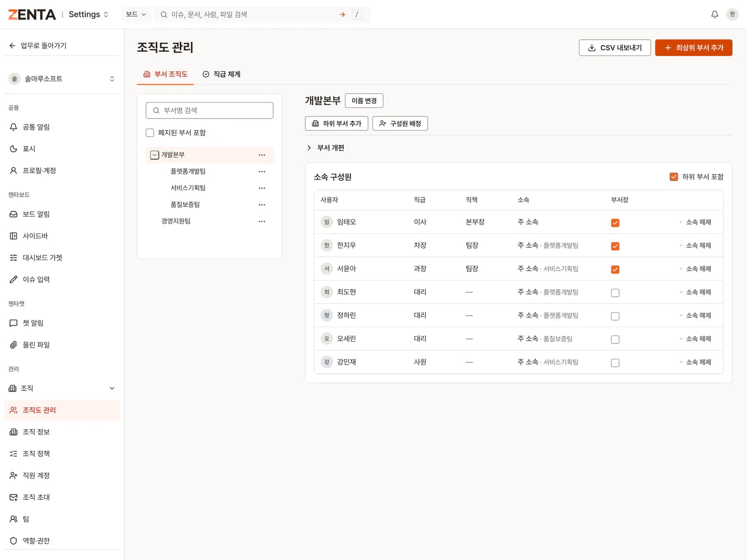Open the user avatar '한' menu
Screen dimensions: 747x560
point(732,14)
